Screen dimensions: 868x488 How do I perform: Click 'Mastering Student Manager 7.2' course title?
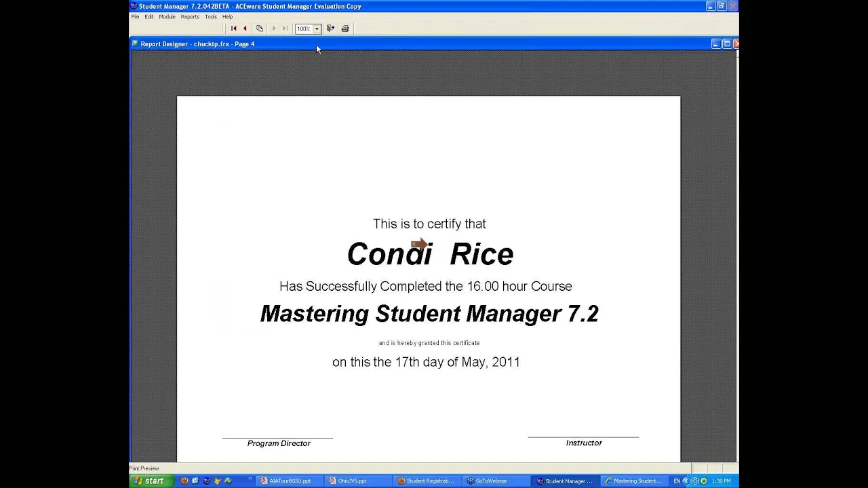click(429, 313)
